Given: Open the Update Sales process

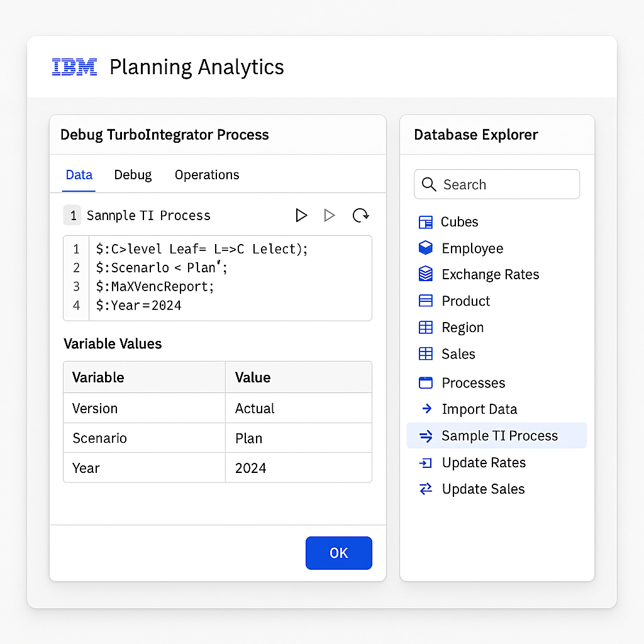Looking at the screenshot, I should [483, 489].
